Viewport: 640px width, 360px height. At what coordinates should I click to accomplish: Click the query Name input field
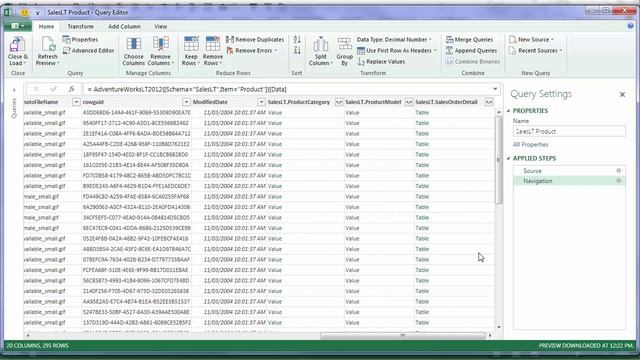569,131
